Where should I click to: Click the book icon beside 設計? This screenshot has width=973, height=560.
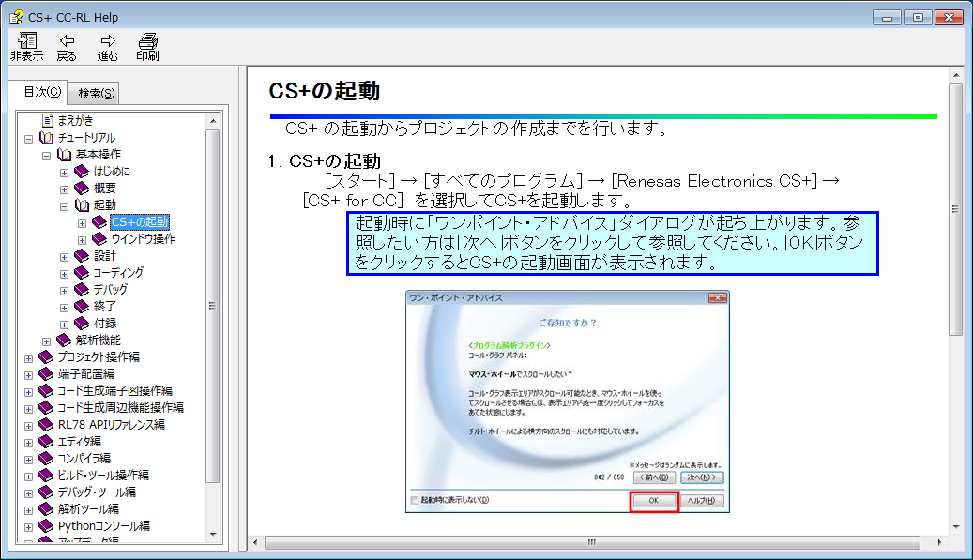pyautogui.click(x=82, y=255)
